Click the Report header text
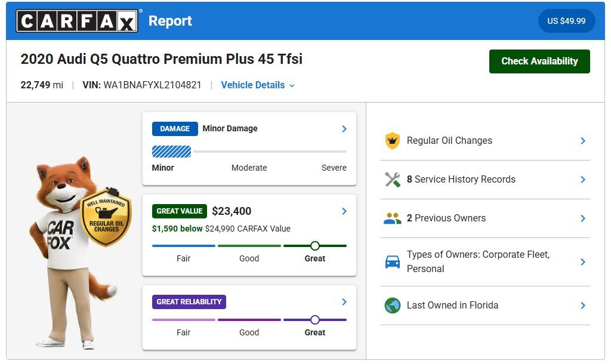 [170, 21]
